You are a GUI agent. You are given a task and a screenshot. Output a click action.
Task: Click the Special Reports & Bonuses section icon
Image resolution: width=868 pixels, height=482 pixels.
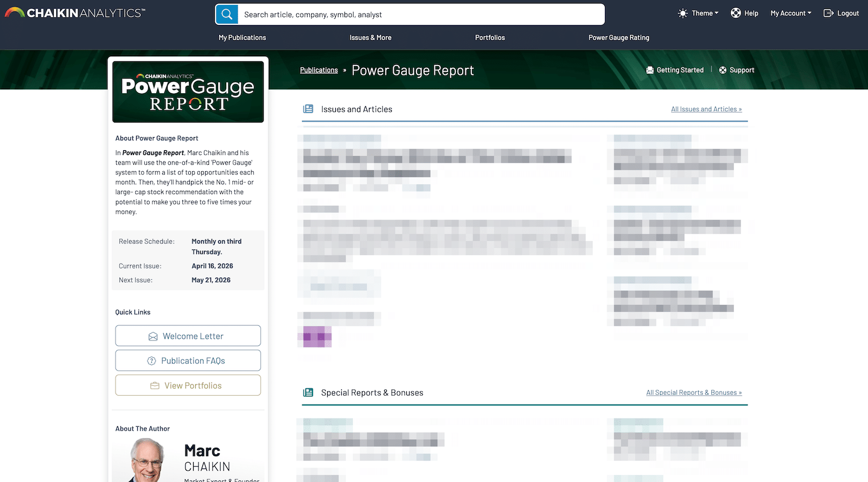[308, 393]
